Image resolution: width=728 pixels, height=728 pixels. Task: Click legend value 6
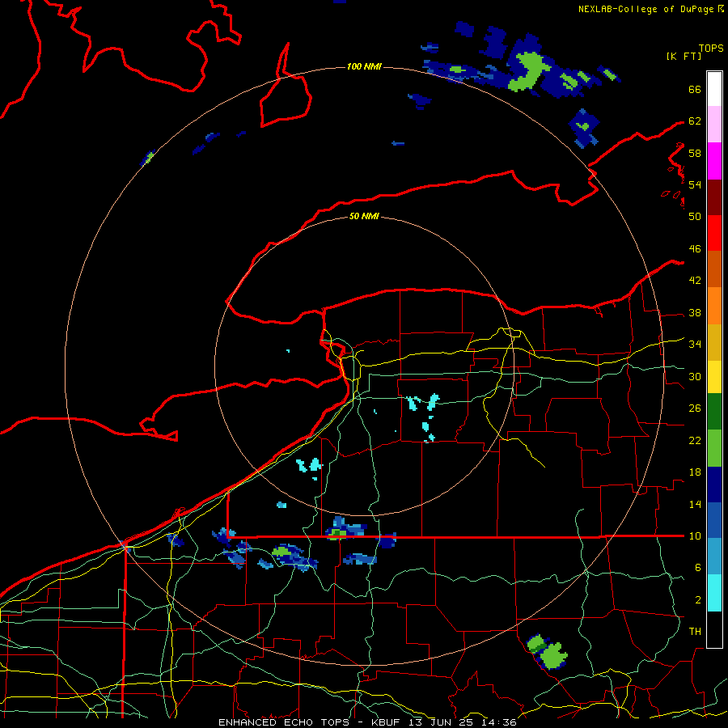tap(697, 567)
